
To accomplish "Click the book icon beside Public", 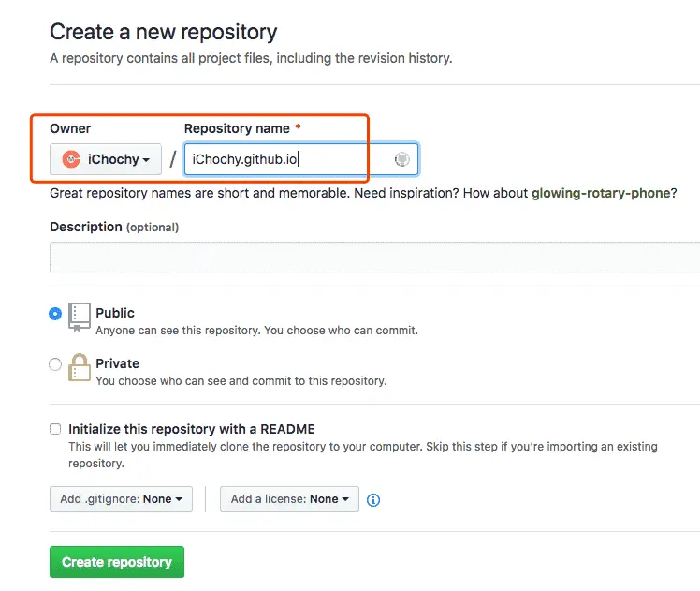I will [x=80, y=318].
